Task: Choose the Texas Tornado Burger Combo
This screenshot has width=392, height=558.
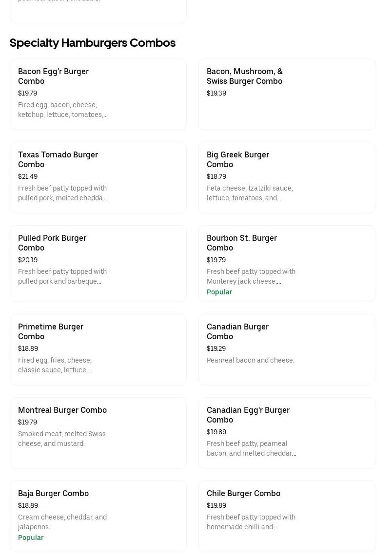Action: [58, 159]
